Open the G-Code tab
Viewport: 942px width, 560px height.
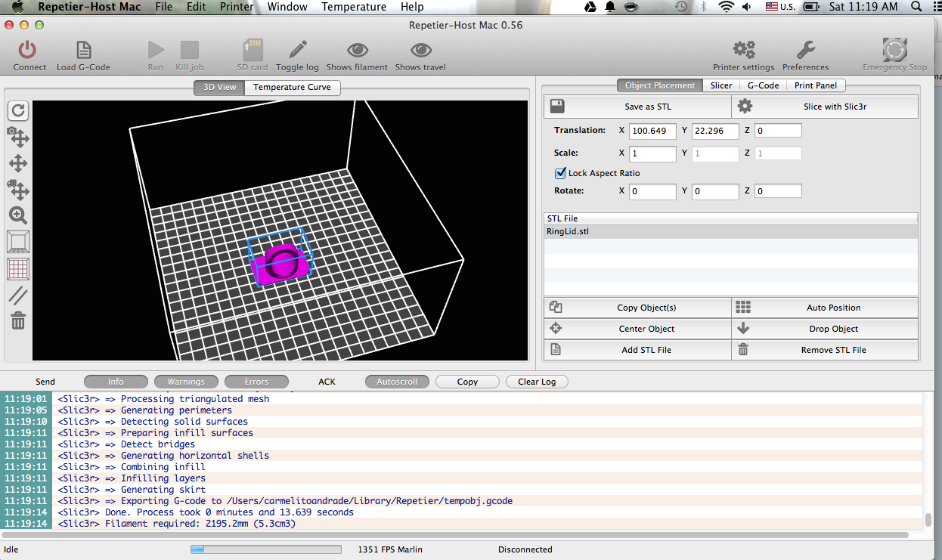point(763,85)
